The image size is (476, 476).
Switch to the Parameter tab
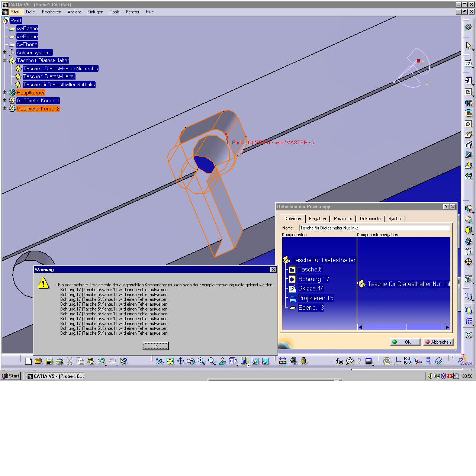343,219
